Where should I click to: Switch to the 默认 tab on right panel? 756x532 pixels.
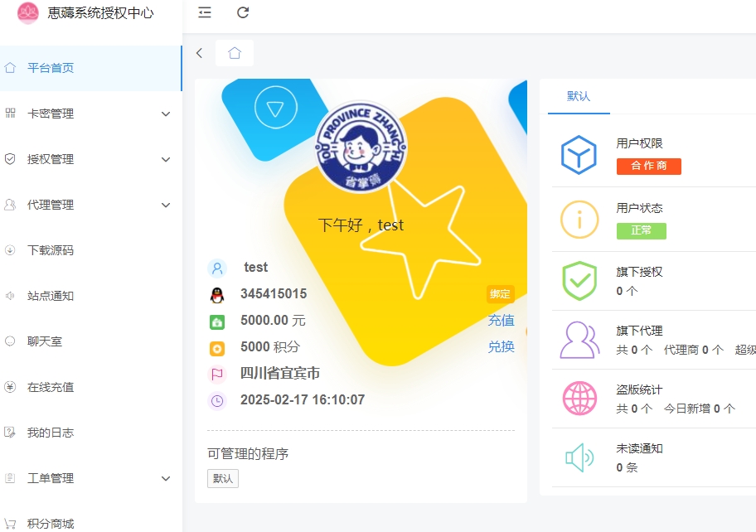pos(578,95)
